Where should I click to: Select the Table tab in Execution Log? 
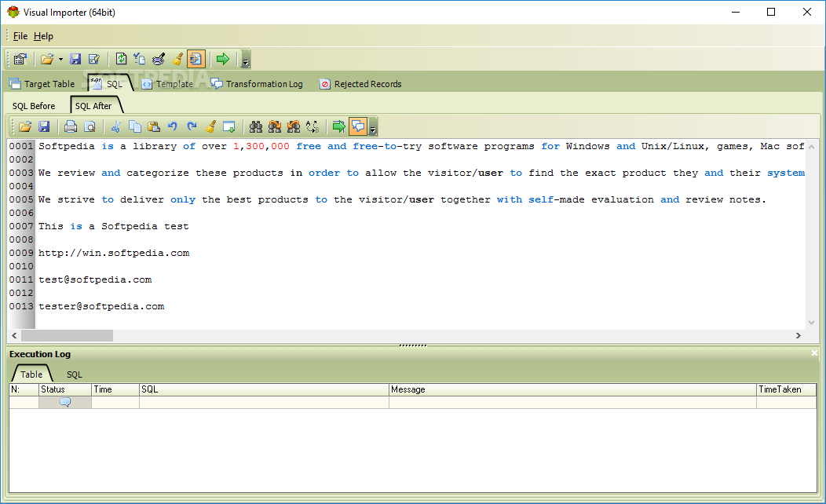[31, 374]
